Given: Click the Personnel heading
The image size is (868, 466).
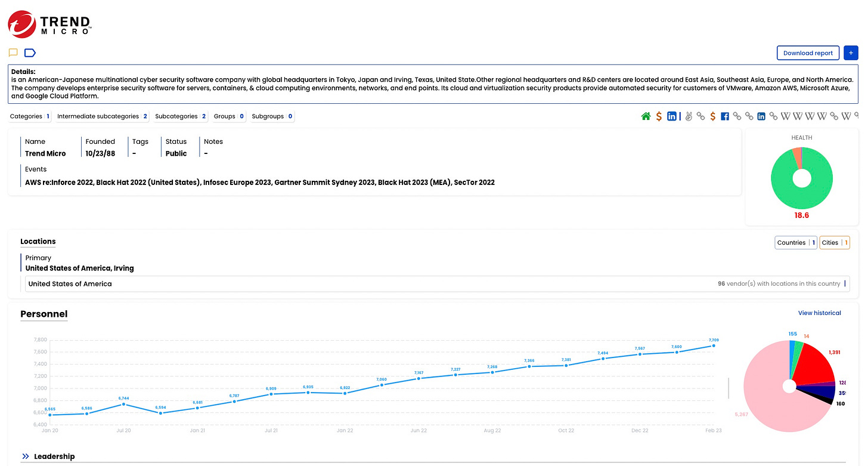Looking at the screenshot, I should [x=44, y=314].
